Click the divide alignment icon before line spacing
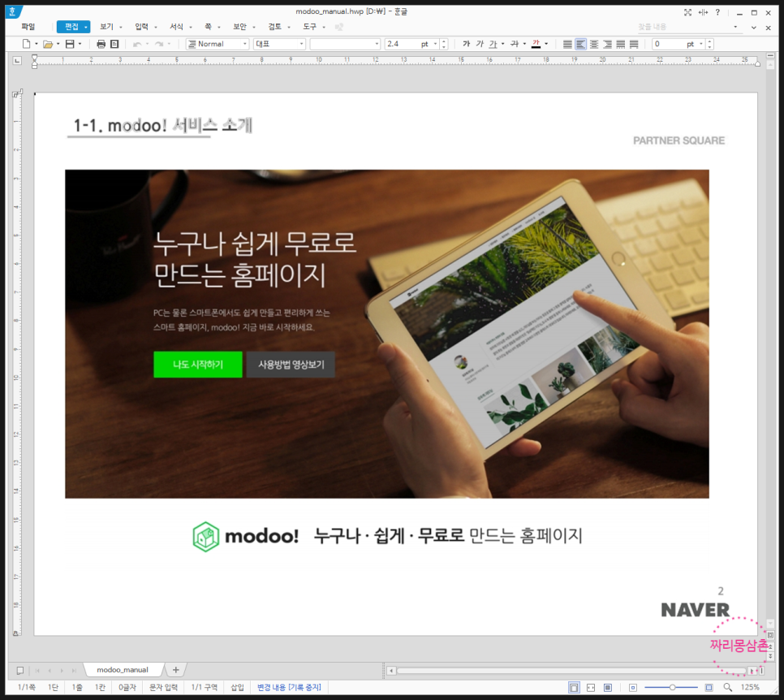Image resolution: width=784 pixels, height=700 pixels. pos(634,44)
